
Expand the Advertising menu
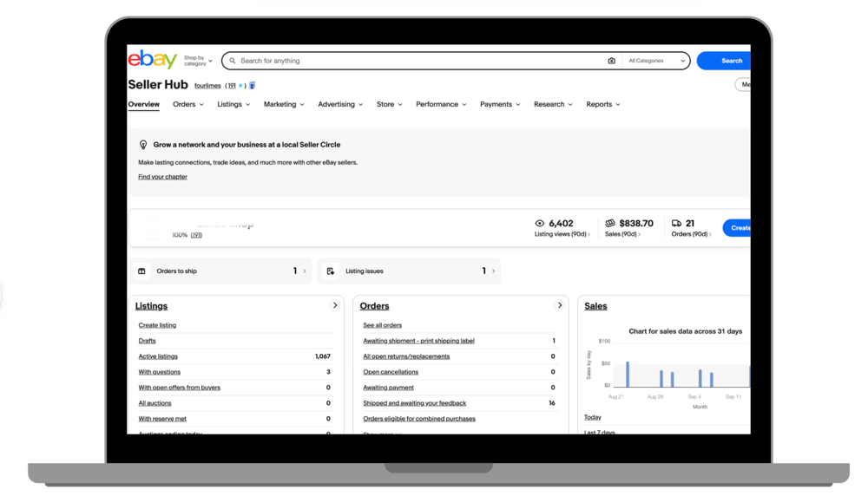340,105
